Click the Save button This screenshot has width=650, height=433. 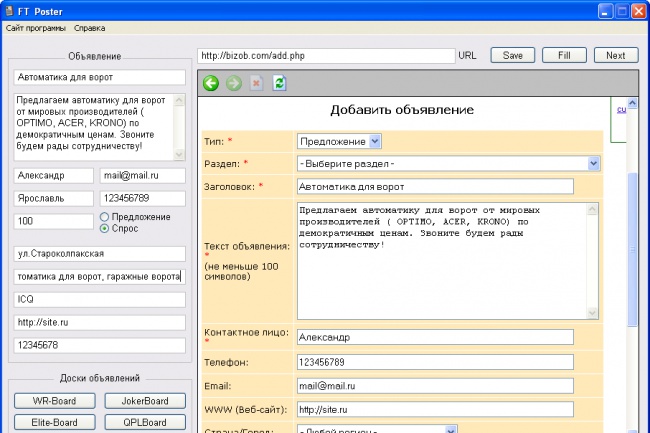[512, 56]
